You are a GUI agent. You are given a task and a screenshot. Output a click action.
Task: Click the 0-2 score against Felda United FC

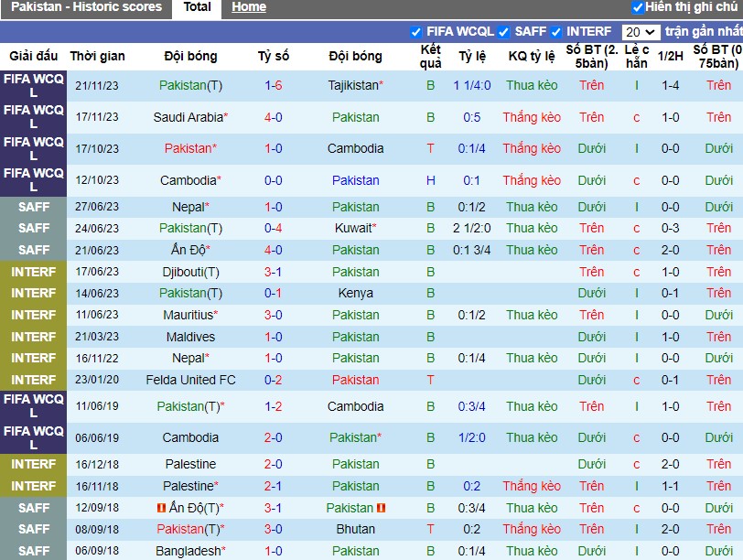[x=274, y=380]
